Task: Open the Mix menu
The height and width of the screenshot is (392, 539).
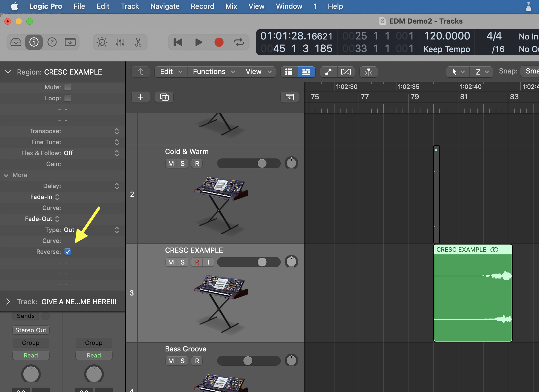Action: [x=231, y=6]
